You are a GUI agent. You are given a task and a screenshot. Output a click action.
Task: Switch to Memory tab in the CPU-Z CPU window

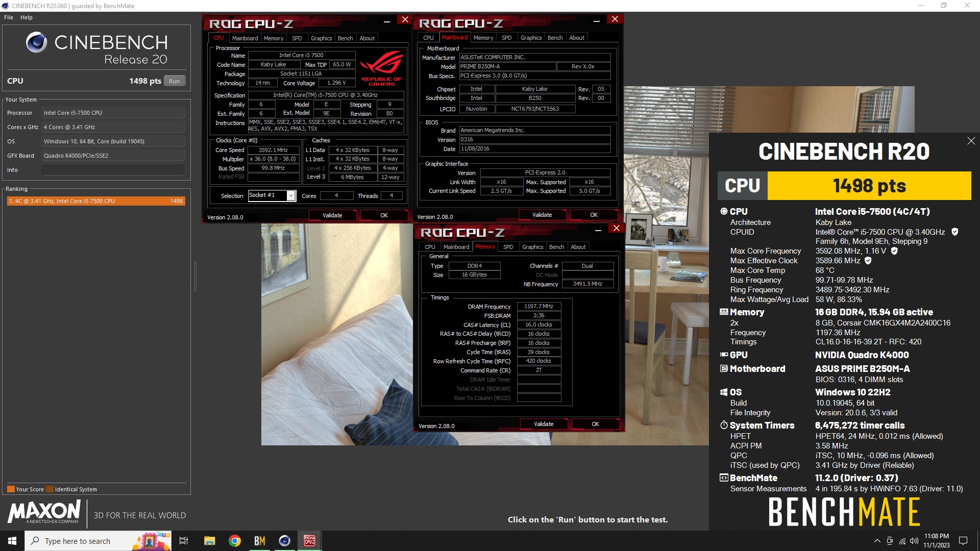tap(274, 38)
